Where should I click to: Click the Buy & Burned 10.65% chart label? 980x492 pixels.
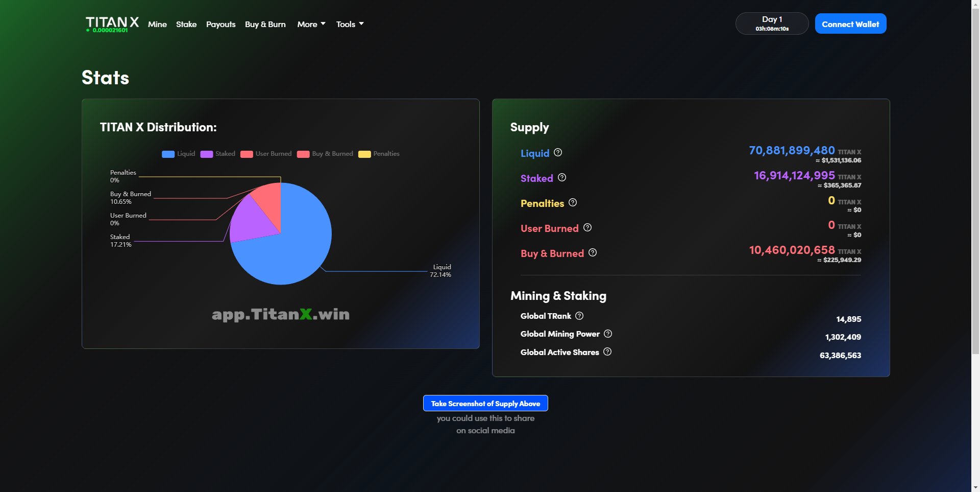coord(131,198)
